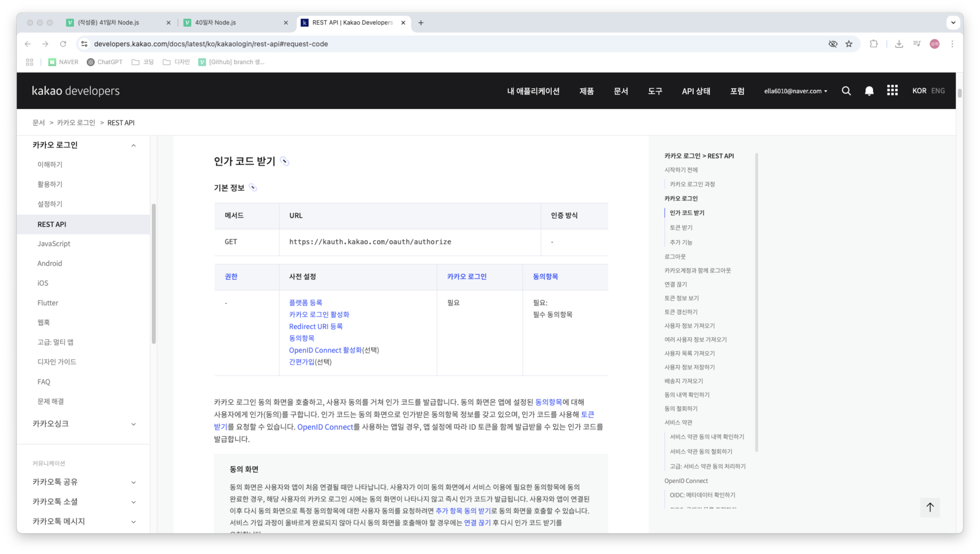980x554 pixels.
Task: Open the media control icon in toolbar
Action: [917, 44]
